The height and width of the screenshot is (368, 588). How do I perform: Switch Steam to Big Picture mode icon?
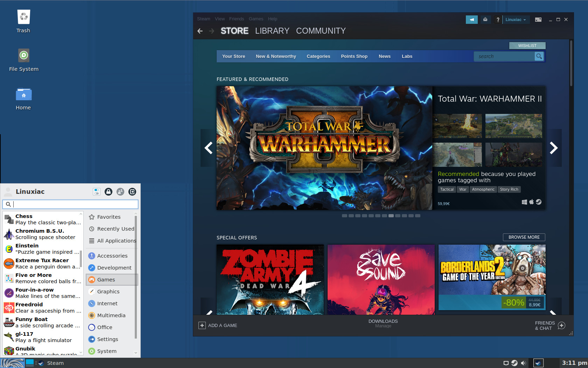(x=538, y=20)
